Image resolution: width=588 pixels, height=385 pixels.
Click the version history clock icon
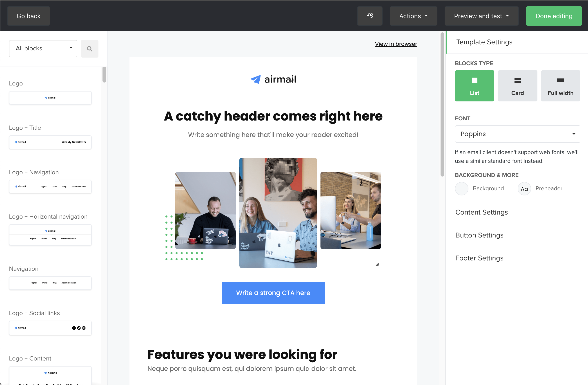point(370,16)
